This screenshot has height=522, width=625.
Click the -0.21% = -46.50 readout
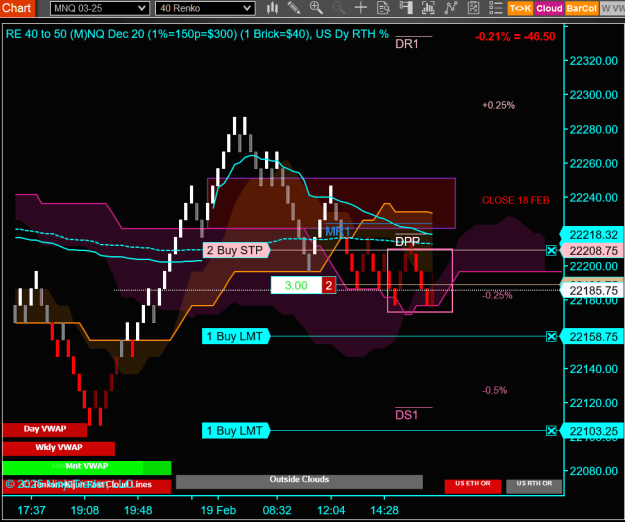pyautogui.click(x=515, y=37)
